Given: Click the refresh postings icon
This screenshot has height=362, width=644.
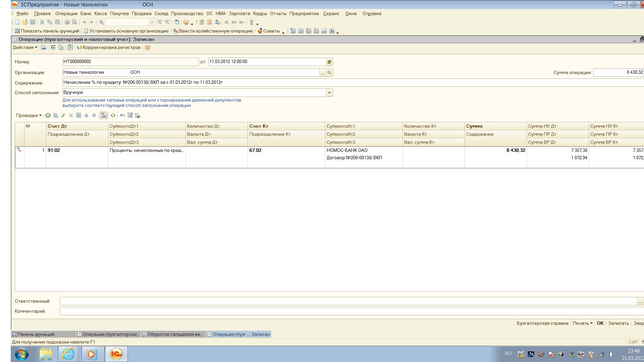Looking at the screenshot, I should click(x=113, y=116).
